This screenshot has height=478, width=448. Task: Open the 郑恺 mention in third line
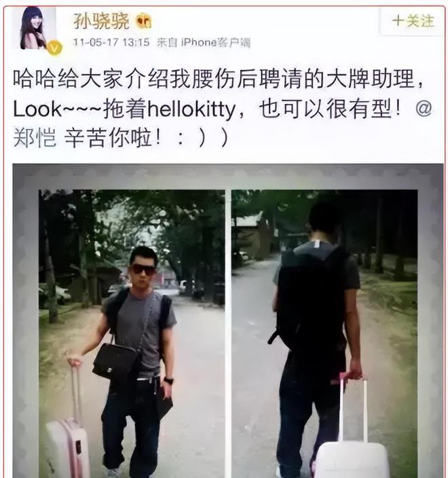tap(35, 137)
